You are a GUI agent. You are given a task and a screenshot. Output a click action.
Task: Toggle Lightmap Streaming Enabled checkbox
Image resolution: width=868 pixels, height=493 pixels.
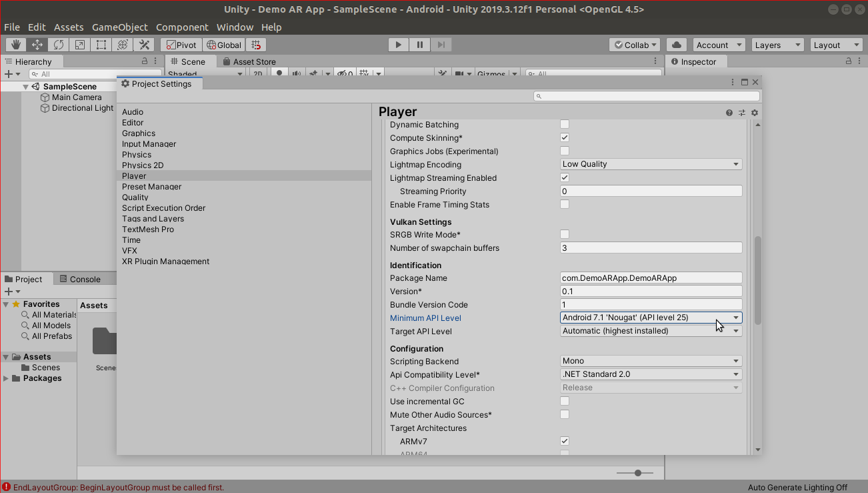565,177
